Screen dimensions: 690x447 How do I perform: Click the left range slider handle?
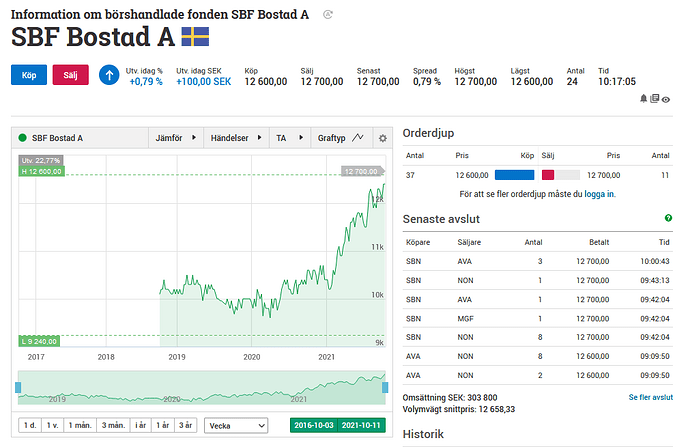pos(18,388)
